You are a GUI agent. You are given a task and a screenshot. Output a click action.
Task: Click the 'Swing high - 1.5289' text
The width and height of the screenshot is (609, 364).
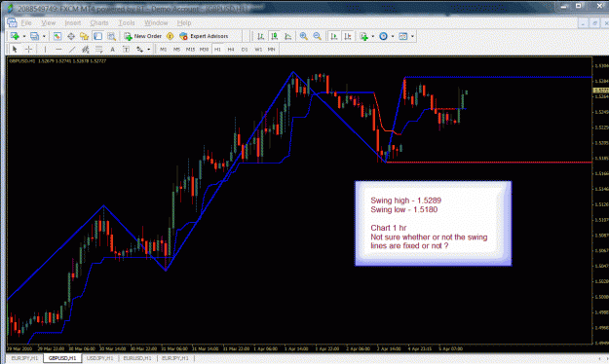[406, 200]
